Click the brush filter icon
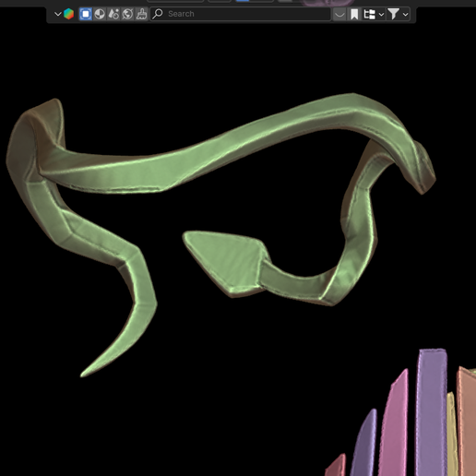 click(x=141, y=14)
